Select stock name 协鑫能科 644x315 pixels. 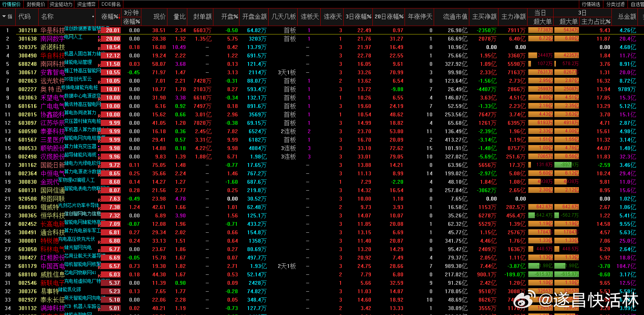pyautogui.click(x=53, y=114)
